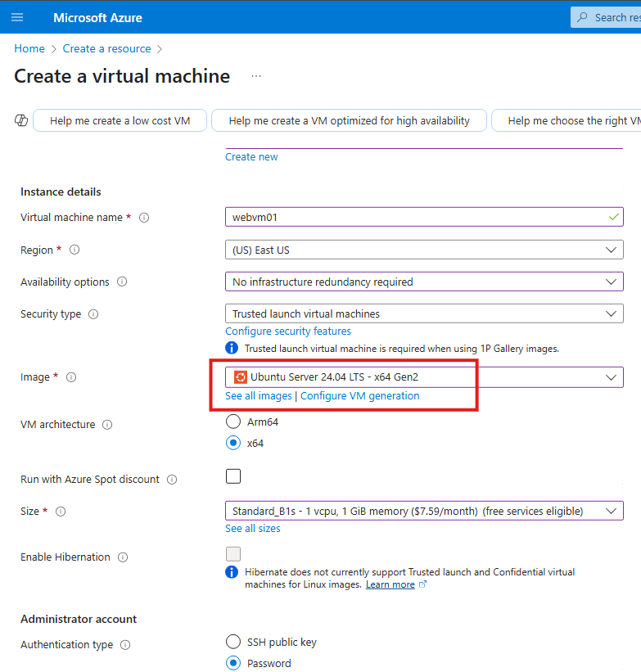The image size is (641, 672).
Task: Open the more options ellipsis beside the title
Action: [256, 76]
